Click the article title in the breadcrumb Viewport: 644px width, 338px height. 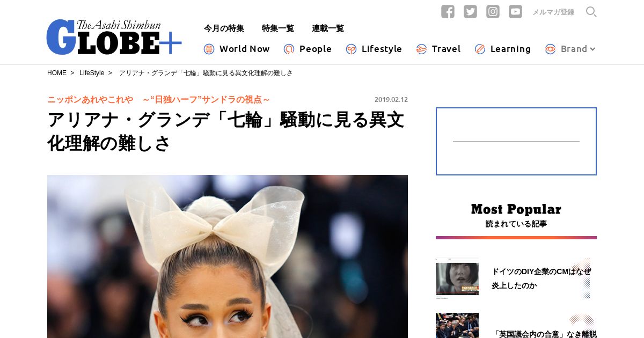(206, 73)
